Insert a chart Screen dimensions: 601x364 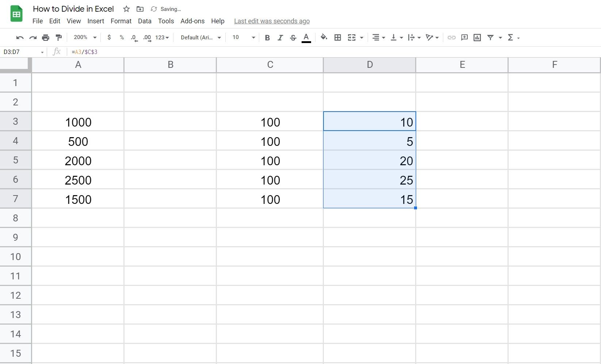[477, 37]
